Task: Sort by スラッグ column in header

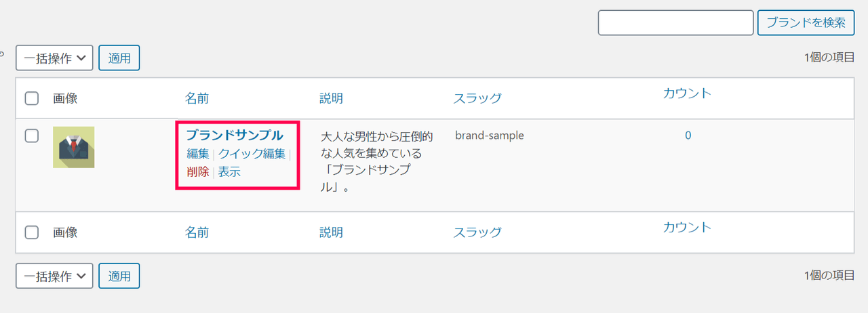Action: pos(477,98)
